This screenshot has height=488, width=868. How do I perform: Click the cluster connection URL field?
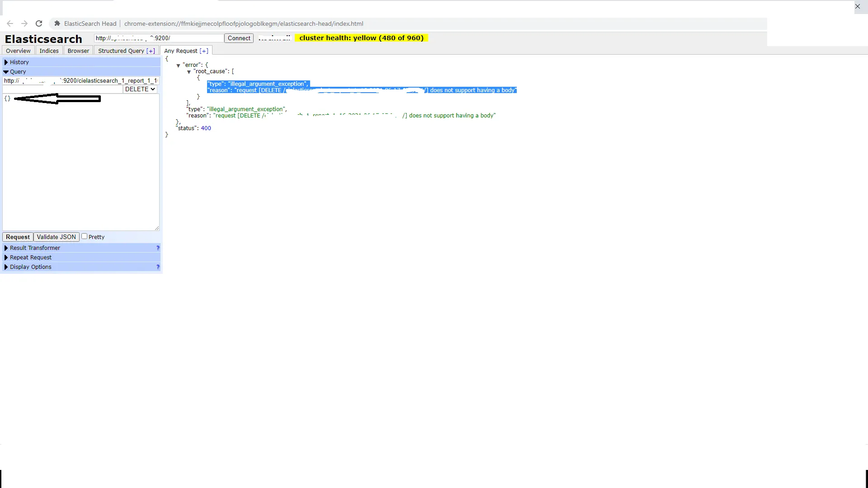point(158,38)
